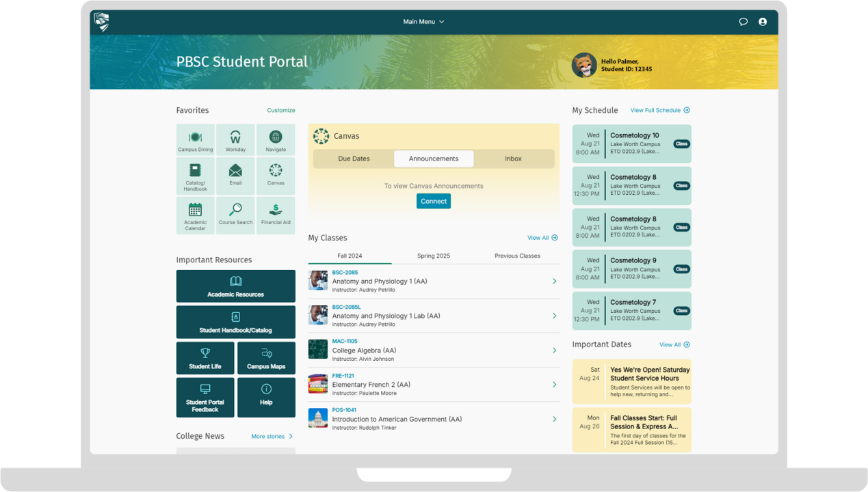Open the Financial Aid favorite
868x492 pixels.
(x=276, y=215)
